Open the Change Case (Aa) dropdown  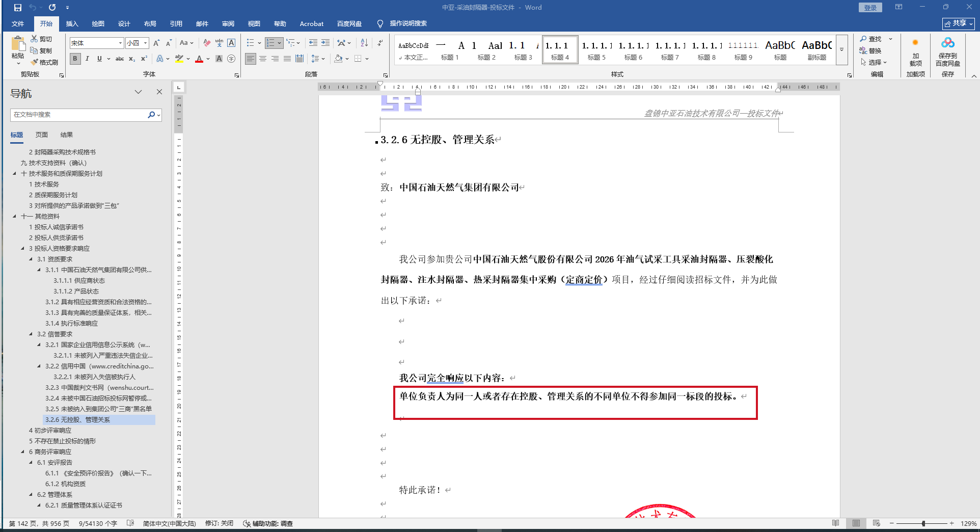(186, 43)
